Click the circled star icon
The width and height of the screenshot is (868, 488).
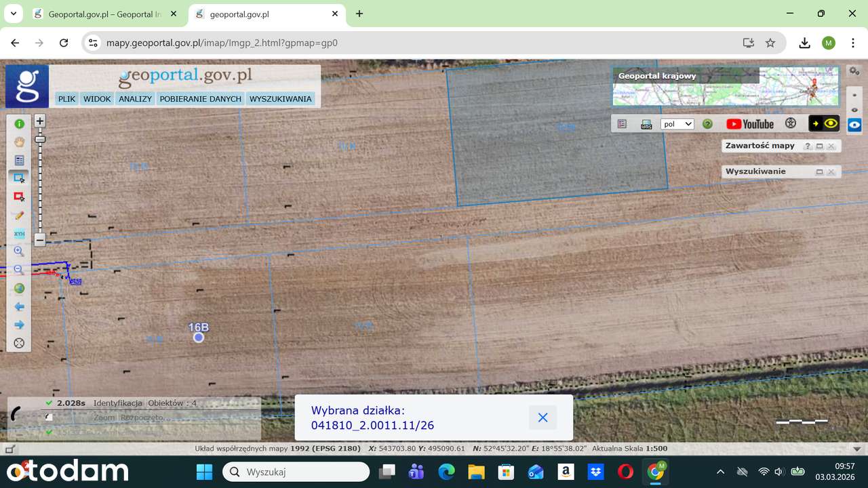click(x=790, y=124)
